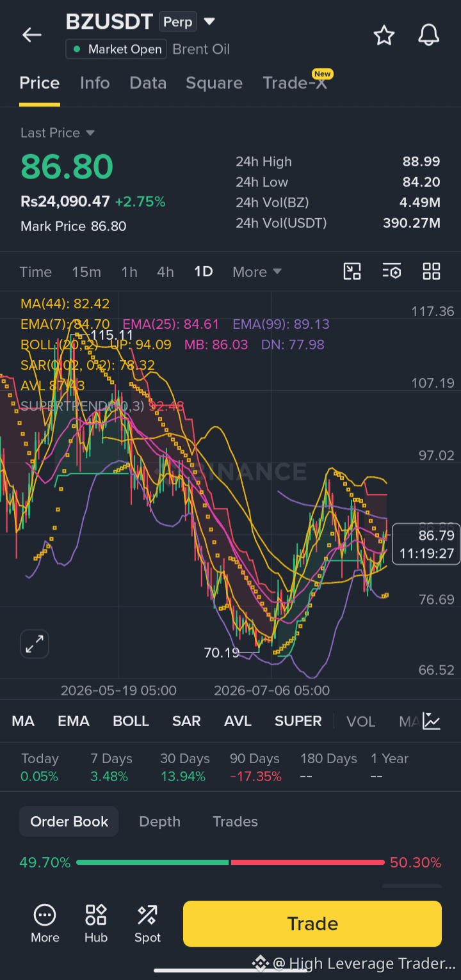The width and height of the screenshot is (461, 980).
Task: Show the Trades tab
Action: pyautogui.click(x=235, y=822)
